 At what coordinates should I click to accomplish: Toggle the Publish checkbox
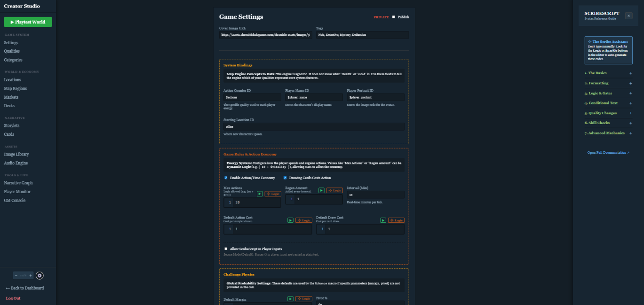[394, 17]
